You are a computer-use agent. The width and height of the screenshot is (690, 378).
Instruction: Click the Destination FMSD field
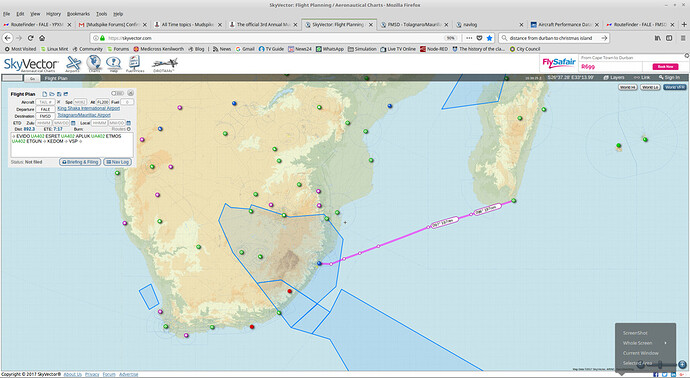[x=45, y=116]
